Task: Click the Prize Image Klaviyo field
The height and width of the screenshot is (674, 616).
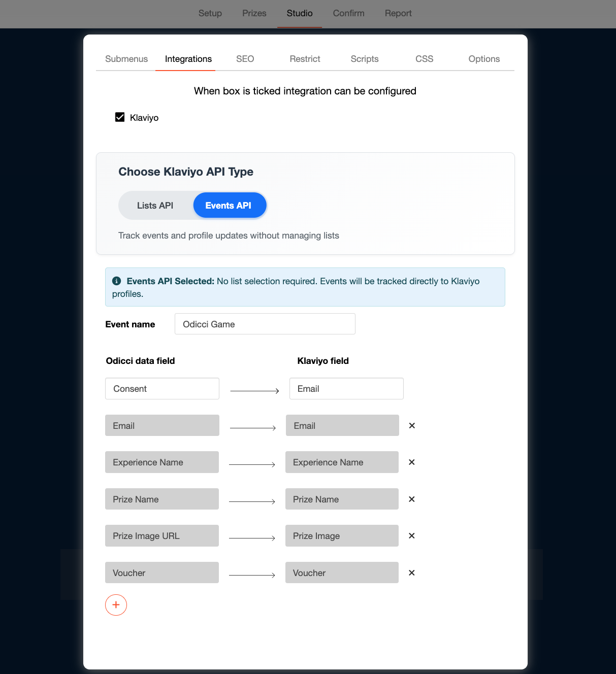Action: tap(342, 536)
